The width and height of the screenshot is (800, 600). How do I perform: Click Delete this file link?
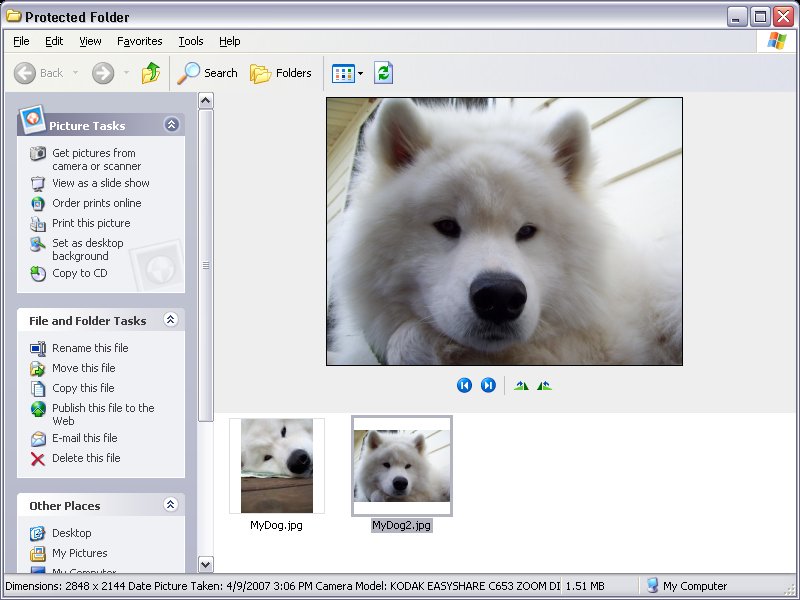[x=86, y=458]
